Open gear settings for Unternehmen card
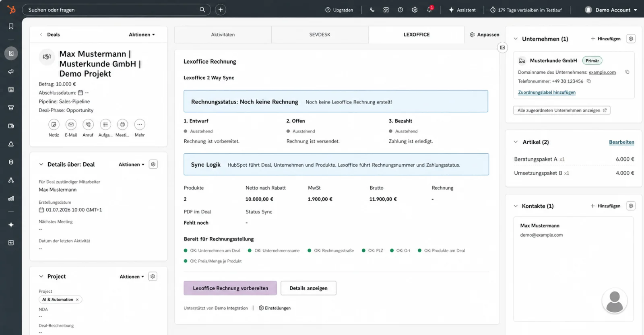The width and height of the screenshot is (644, 335). [631, 39]
